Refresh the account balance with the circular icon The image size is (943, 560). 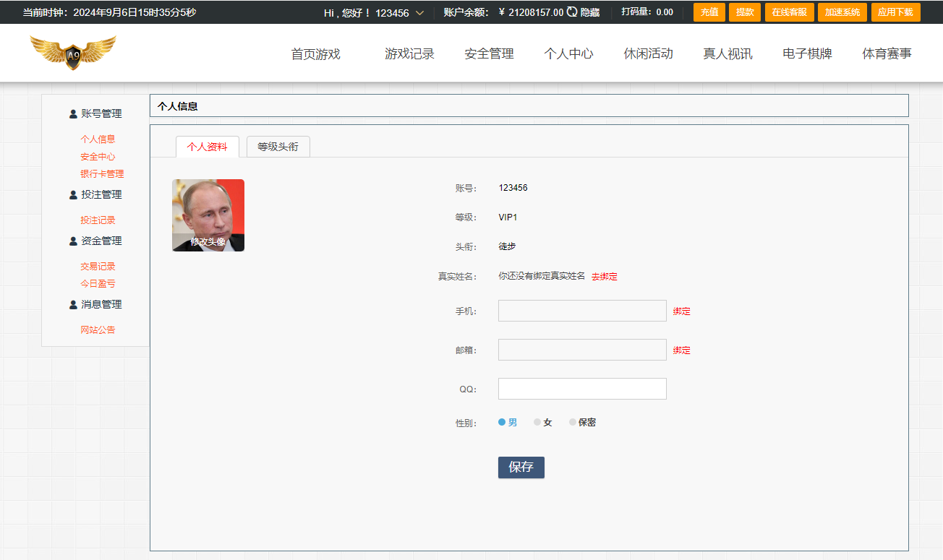click(571, 12)
